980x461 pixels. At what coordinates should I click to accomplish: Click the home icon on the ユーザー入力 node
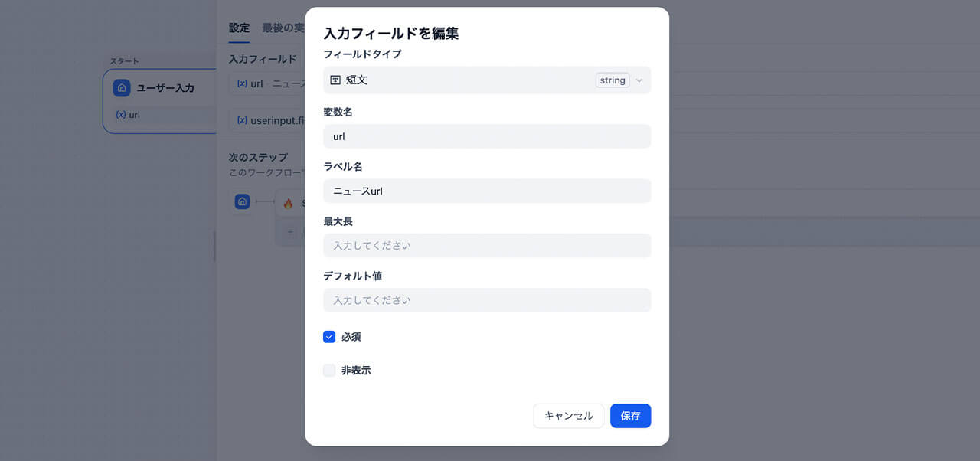coord(121,88)
